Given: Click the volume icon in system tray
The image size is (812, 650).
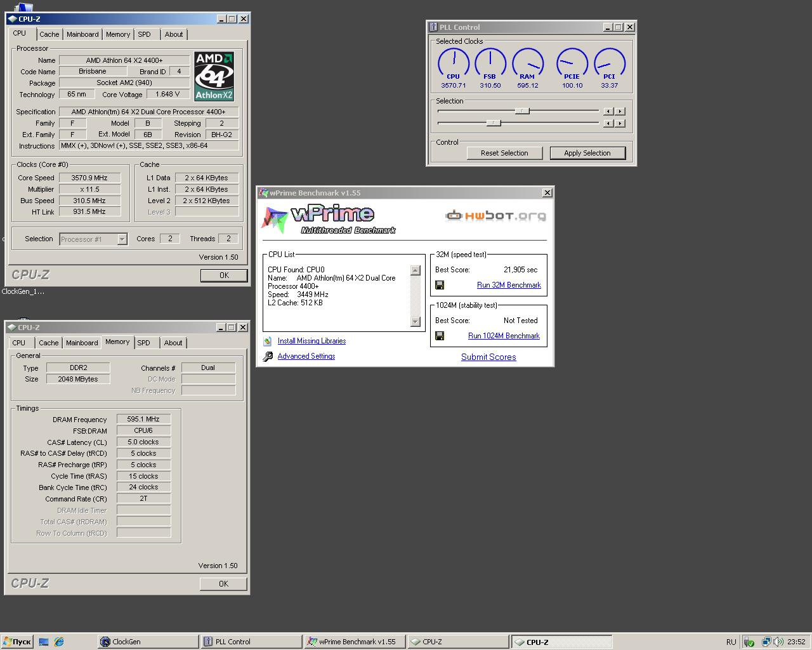Looking at the screenshot, I should point(779,642).
